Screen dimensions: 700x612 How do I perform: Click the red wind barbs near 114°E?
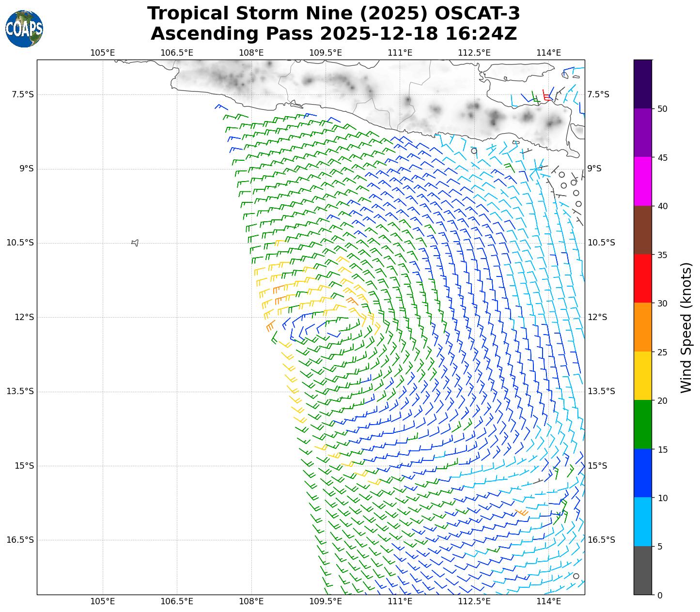tap(546, 95)
